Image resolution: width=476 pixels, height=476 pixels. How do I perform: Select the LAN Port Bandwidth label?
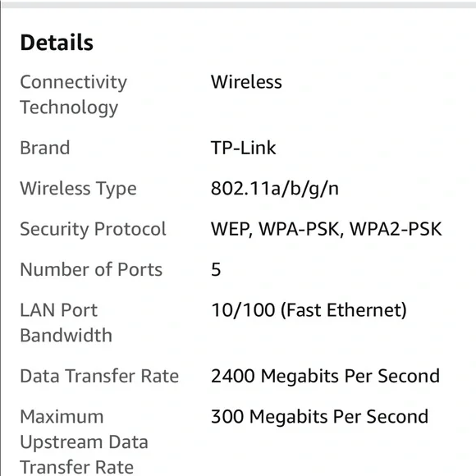click(x=66, y=323)
